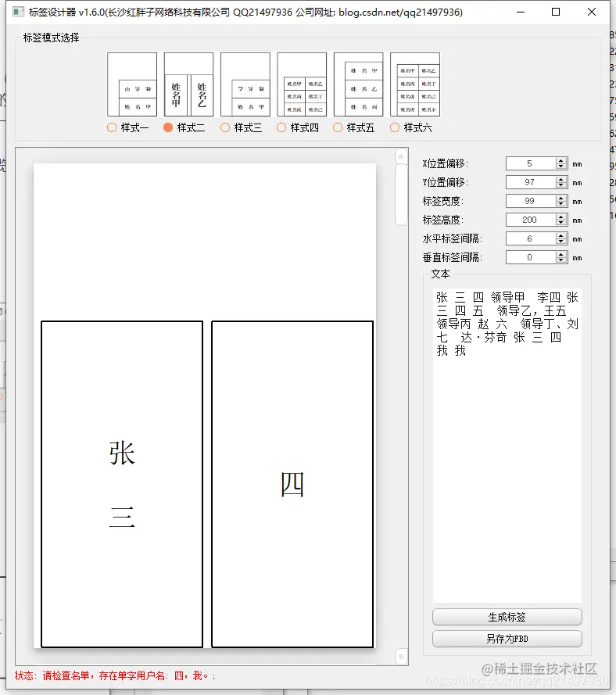Viewport: 616px width, 695px height.
Task: Maximize the 标签设计器 window
Action: point(556,12)
